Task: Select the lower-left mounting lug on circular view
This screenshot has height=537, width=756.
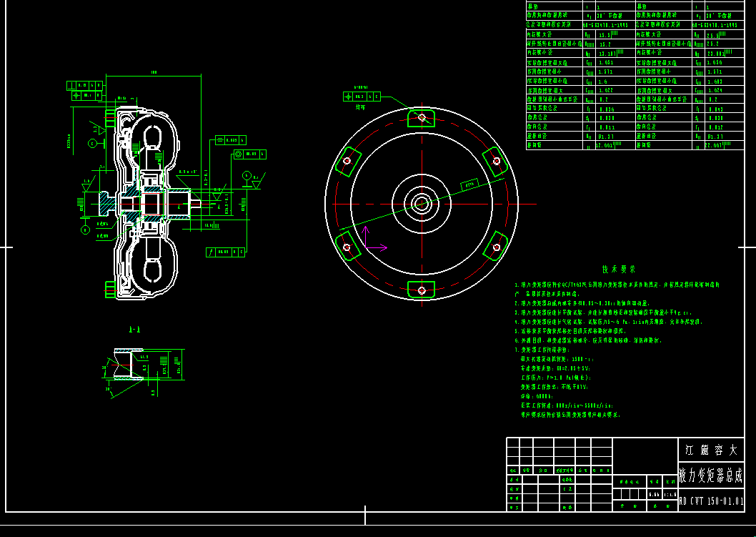Action: pos(347,246)
